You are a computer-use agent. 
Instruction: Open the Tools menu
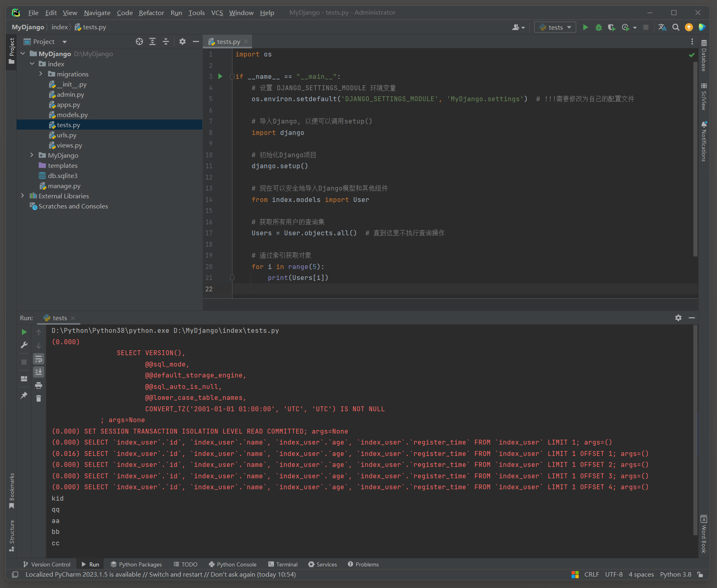click(x=196, y=13)
